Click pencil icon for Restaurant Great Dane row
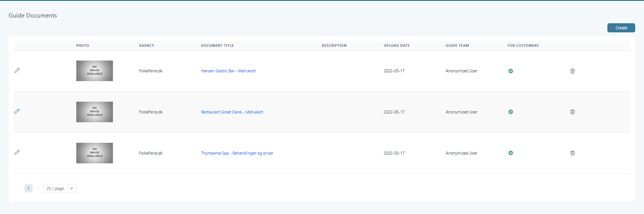The width and height of the screenshot is (644, 214). click(x=17, y=111)
